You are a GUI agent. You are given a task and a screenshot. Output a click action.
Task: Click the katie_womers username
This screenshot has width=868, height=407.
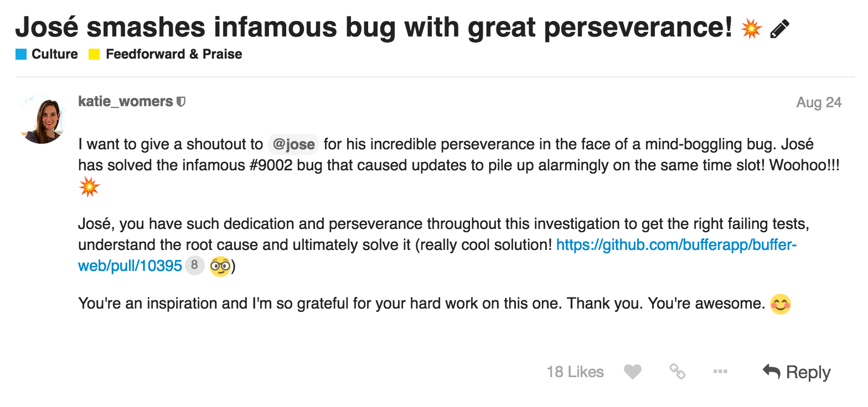[x=126, y=102]
